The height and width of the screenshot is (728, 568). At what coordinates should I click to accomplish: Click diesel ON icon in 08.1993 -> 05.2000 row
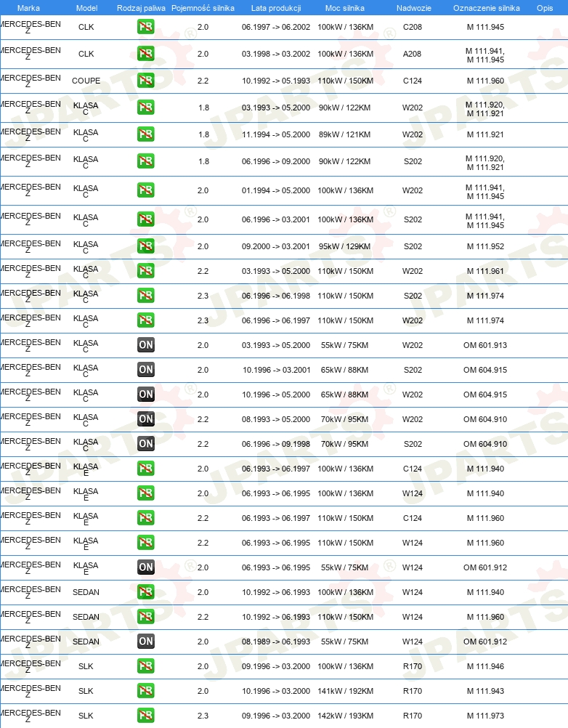[x=146, y=419]
